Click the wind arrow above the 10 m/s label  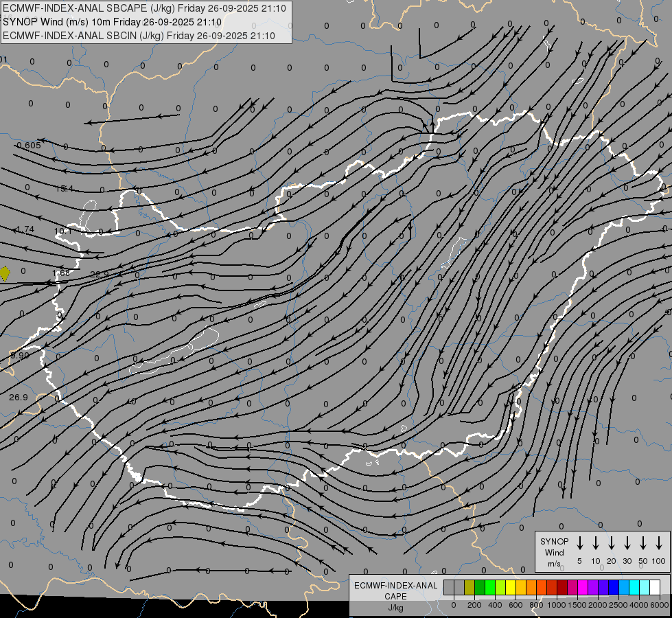tap(596, 542)
